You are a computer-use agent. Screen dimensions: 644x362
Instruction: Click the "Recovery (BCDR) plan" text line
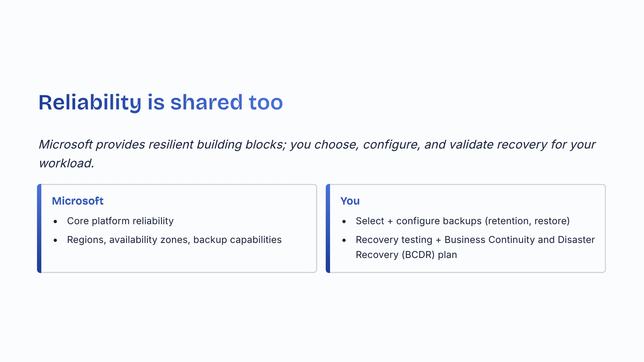point(406,255)
